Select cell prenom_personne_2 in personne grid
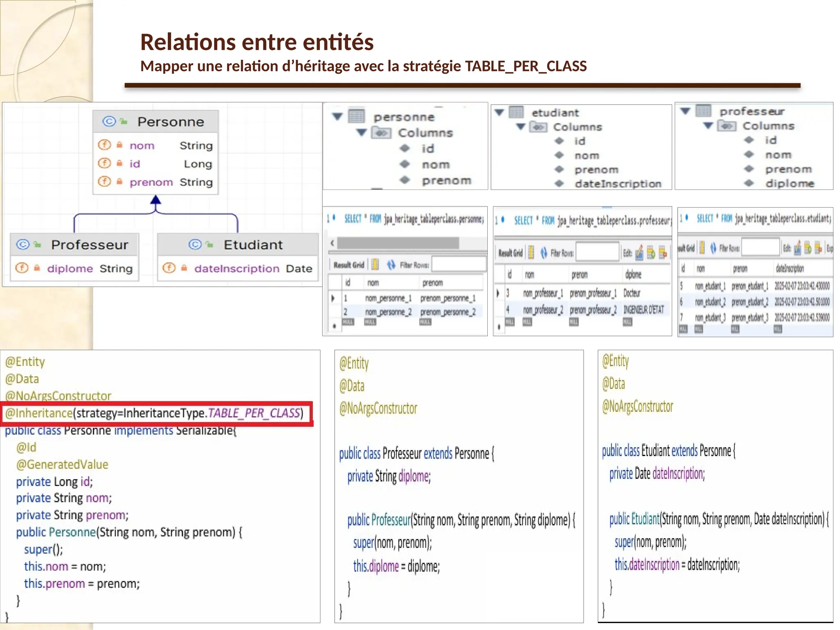 point(448,312)
